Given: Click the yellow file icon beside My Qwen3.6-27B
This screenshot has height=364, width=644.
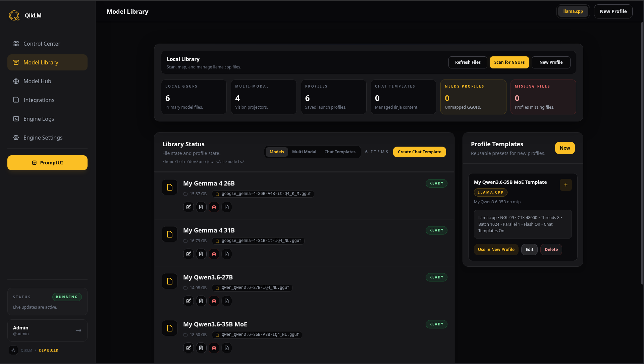Looking at the screenshot, I should click(x=170, y=281).
